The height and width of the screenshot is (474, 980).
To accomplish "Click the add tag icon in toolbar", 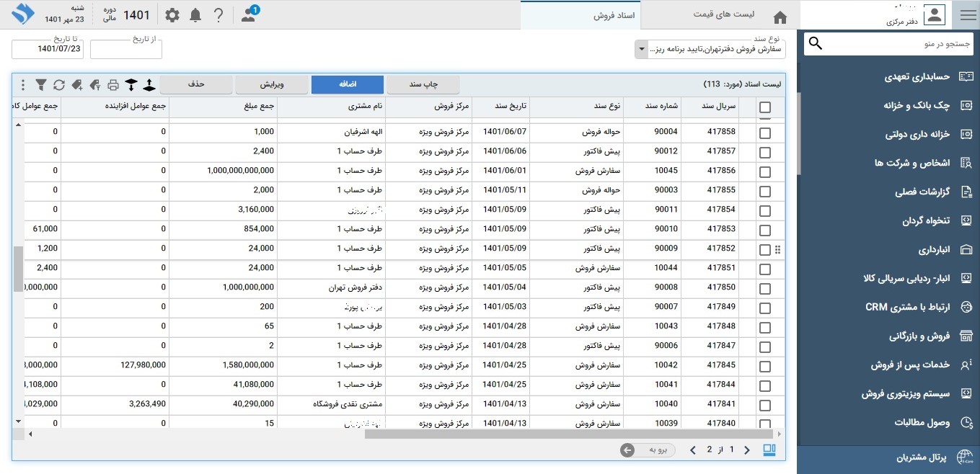I will (x=77, y=85).
